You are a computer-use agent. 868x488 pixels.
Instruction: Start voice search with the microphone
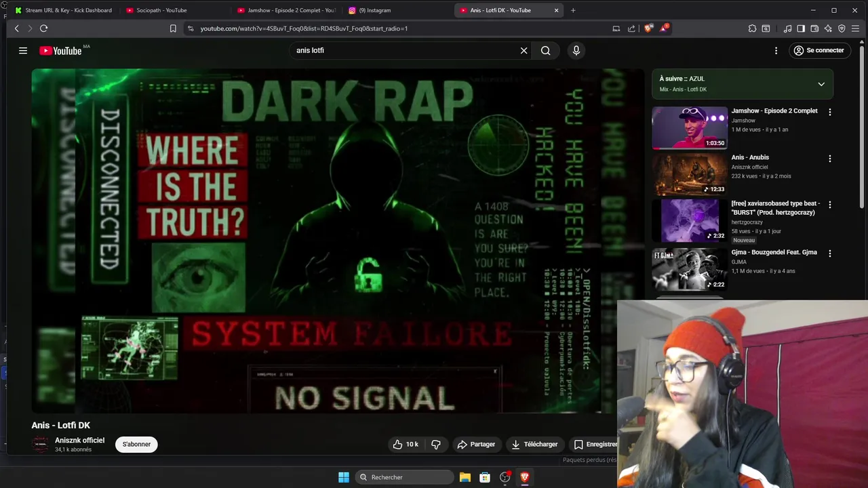click(x=576, y=50)
